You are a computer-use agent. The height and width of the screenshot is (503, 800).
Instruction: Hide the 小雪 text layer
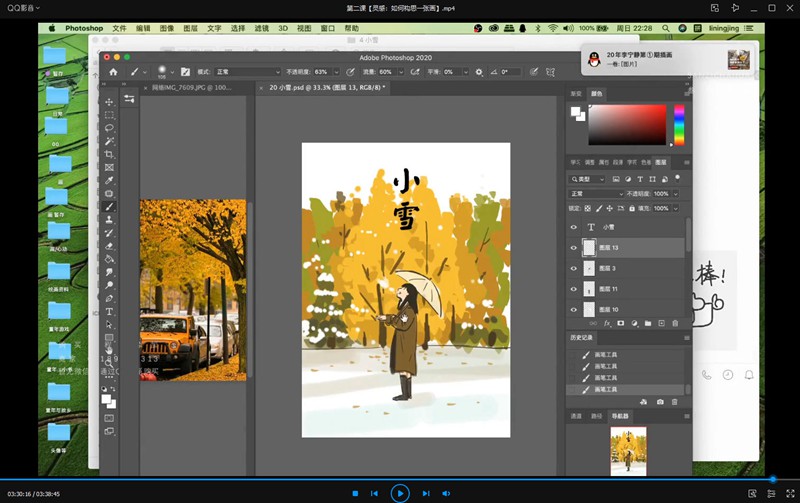point(573,227)
